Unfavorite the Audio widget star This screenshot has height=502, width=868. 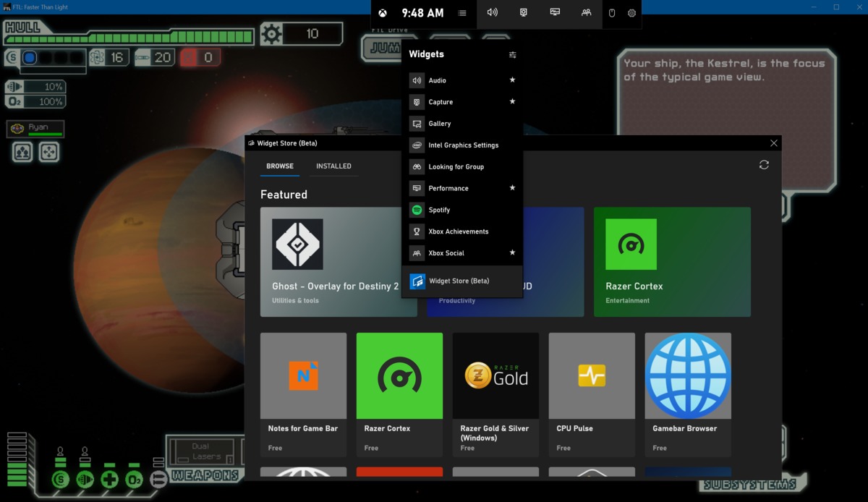pyautogui.click(x=512, y=80)
